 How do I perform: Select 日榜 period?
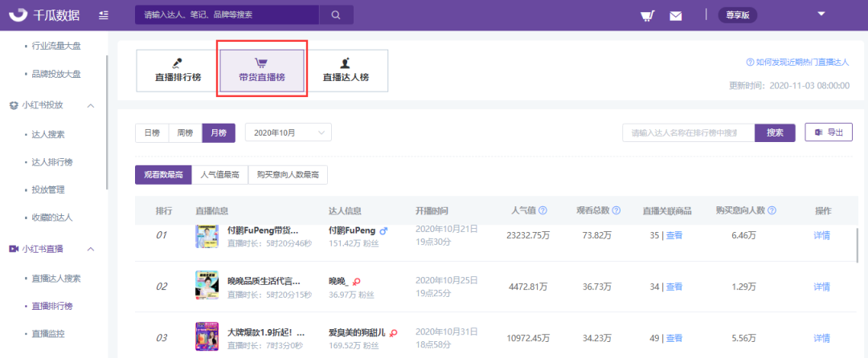point(152,133)
